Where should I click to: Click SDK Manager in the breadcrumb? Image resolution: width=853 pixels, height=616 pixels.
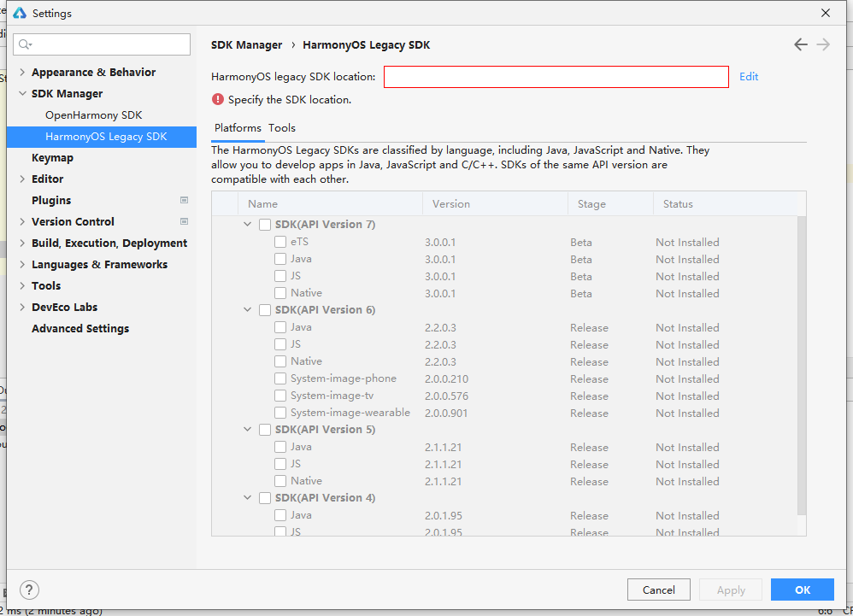pyautogui.click(x=246, y=45)
